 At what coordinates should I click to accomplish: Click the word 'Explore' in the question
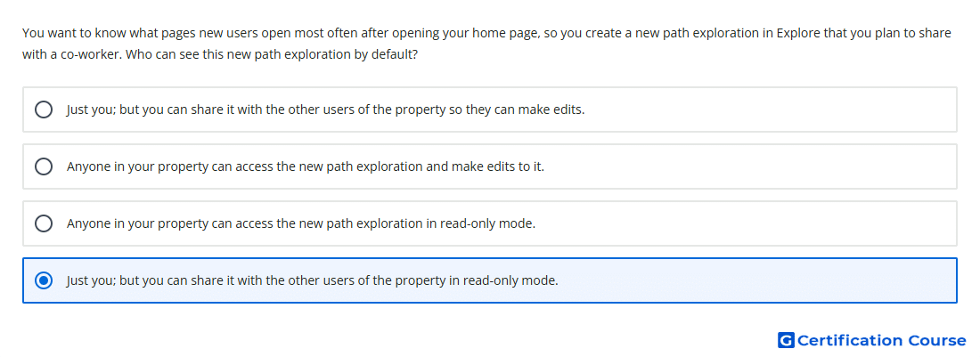(x=798, y=33)
